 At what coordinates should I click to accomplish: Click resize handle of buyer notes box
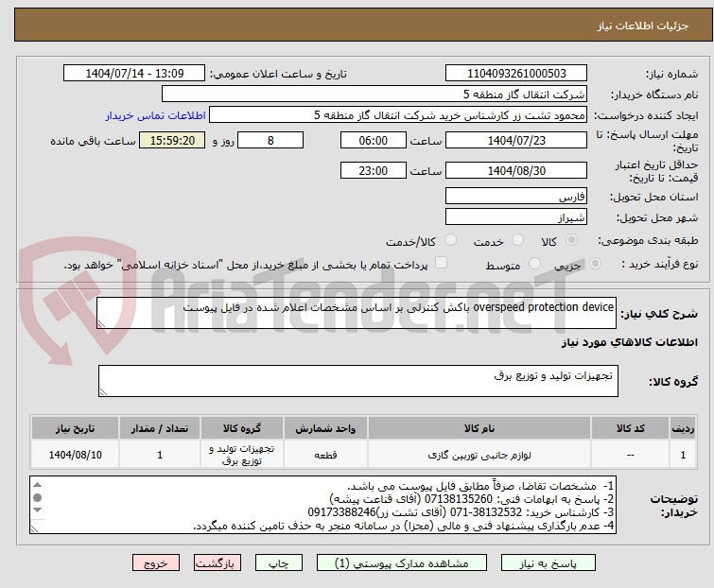pos(34,528)
